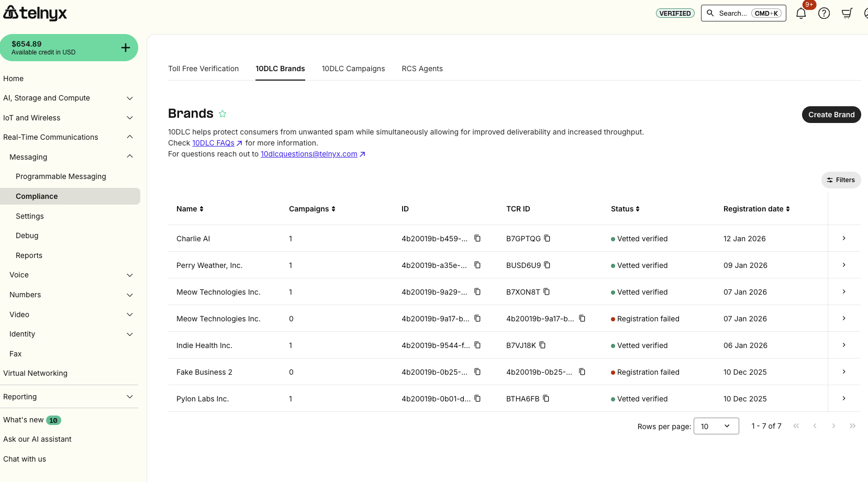The width and height of the screenshot is (868, 482).
Task: Add credit with the plus icon
Action: [126, 48]
